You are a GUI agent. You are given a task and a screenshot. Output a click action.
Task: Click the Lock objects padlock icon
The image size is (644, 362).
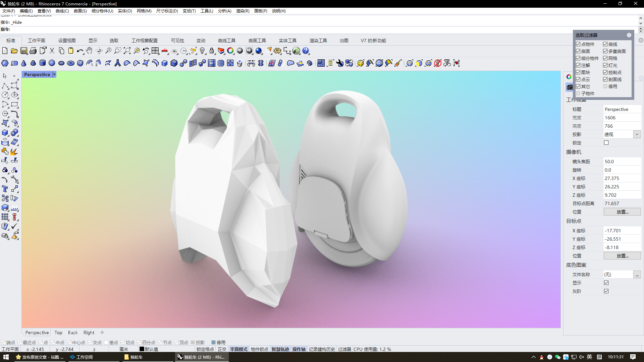pos(212,51)
